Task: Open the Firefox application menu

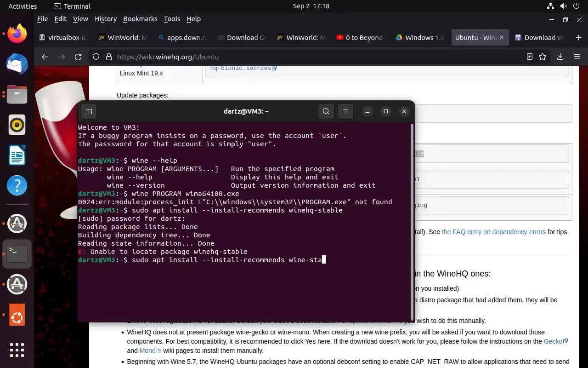Action: [x=577, y=57]
